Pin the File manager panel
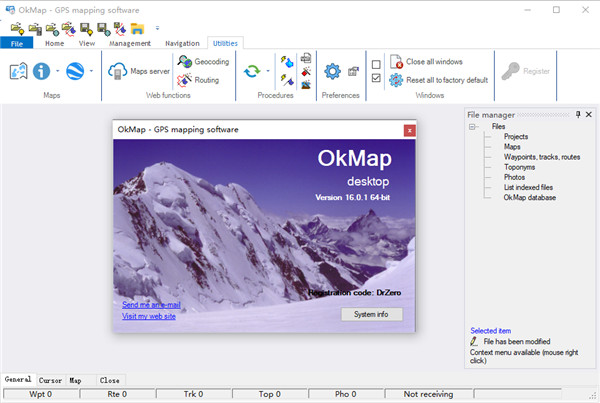This screenshot has height=403, width=600. (x=578, y=115)
